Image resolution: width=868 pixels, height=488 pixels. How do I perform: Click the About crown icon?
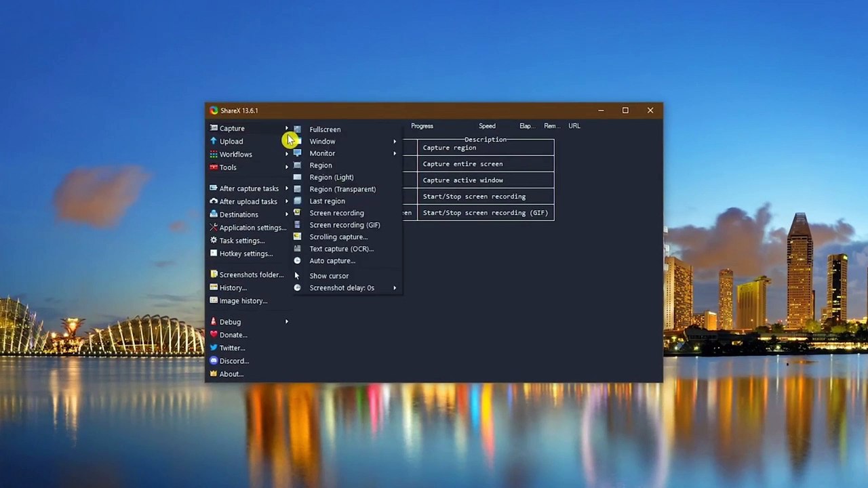(x=214, y=373)
